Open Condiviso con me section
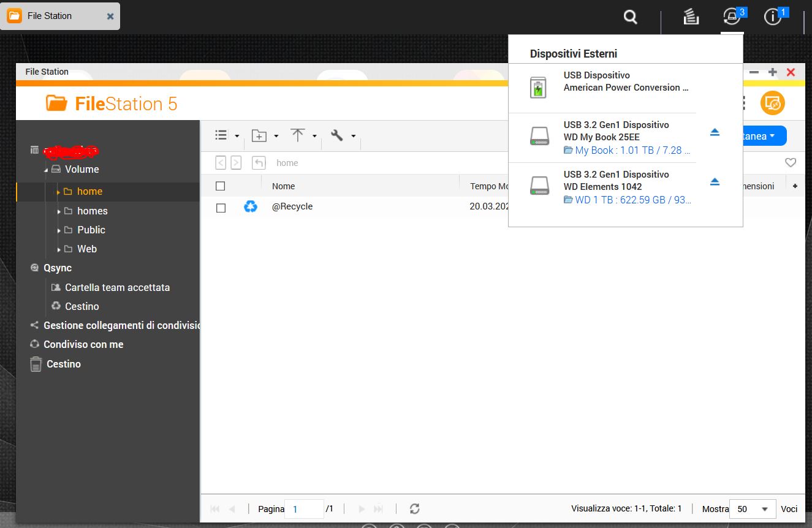Viewport: 812px width, 528px height. point(83,344)
